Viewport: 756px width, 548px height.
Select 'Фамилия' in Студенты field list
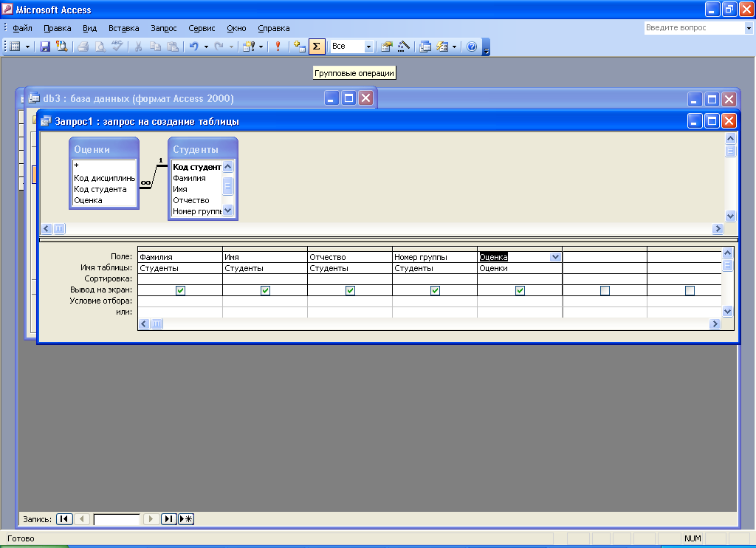click(196, 178)
